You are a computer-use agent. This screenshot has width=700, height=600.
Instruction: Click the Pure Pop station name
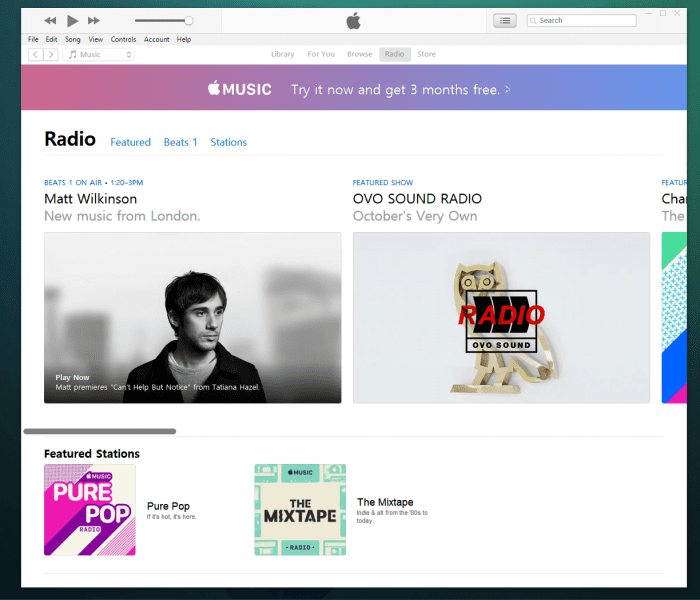(x=168, y=506)
